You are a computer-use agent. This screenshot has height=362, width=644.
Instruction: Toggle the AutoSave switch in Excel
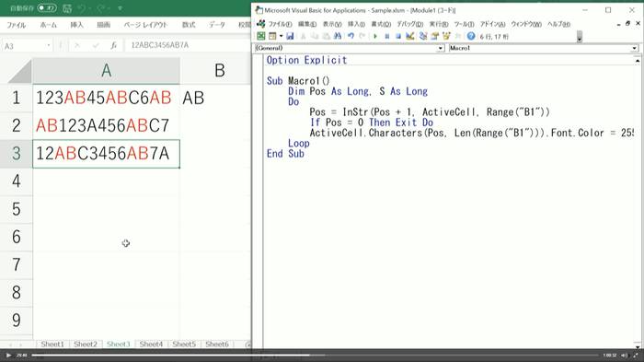tap(46, 7)
